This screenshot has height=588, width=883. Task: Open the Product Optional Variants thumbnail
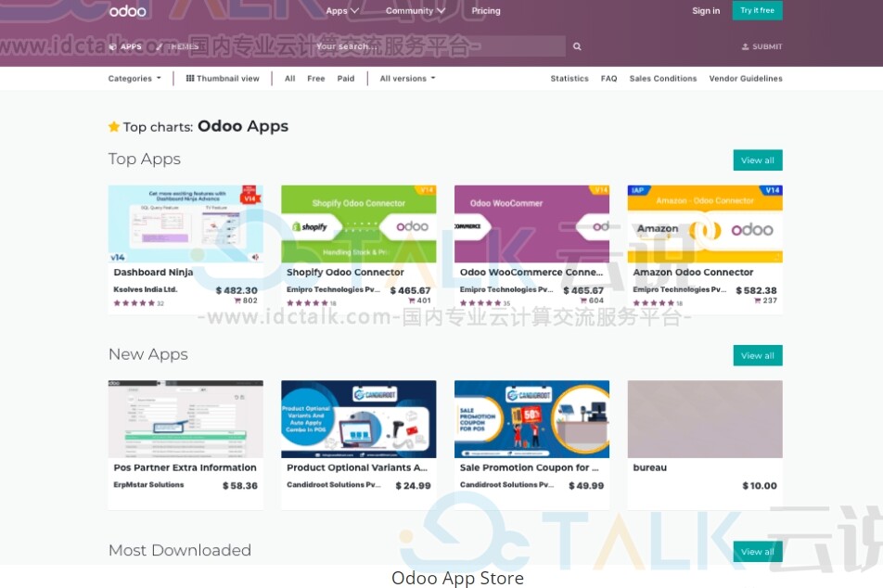[x=359, y=419]
